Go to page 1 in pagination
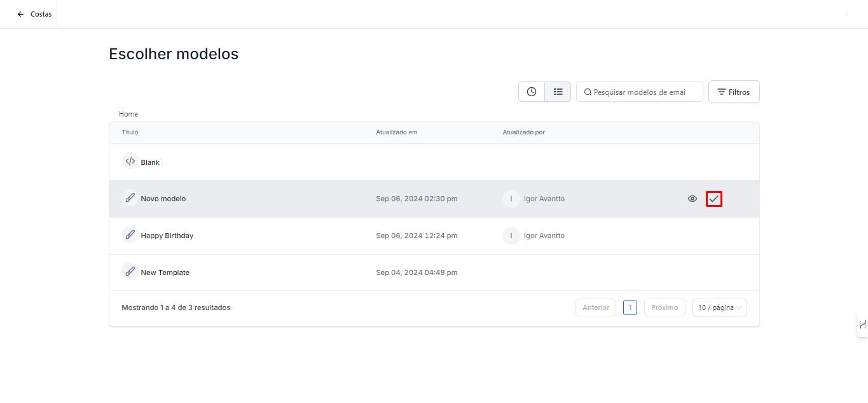 (630, 308)
